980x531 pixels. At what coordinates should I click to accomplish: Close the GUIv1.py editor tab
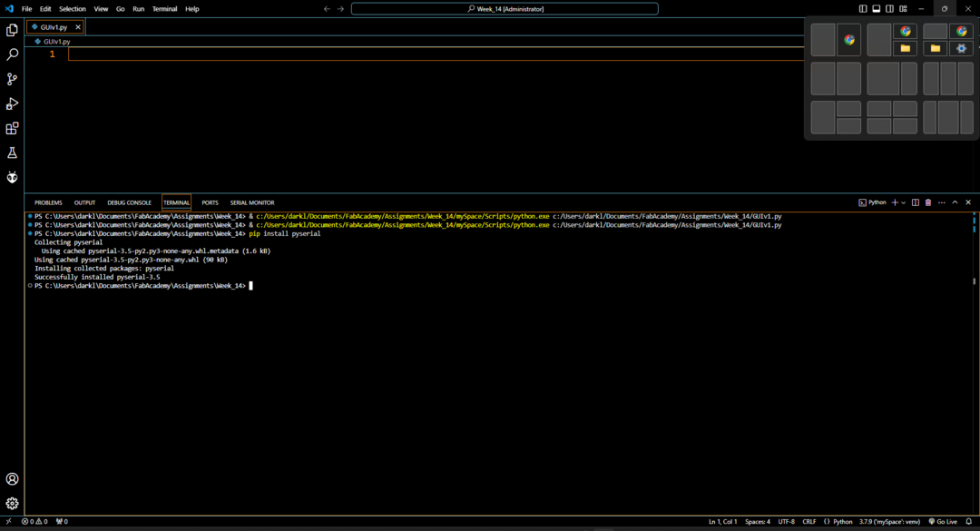[78, 27]
